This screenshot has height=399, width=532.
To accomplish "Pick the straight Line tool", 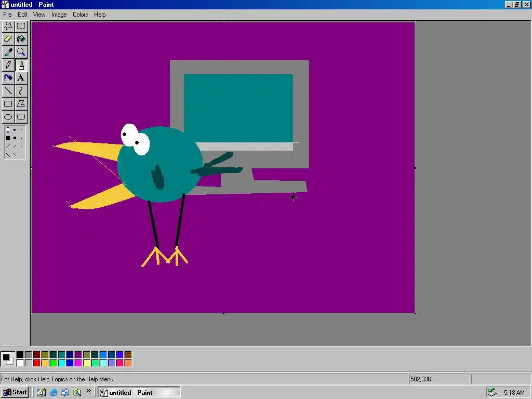I will coord(8,91).
